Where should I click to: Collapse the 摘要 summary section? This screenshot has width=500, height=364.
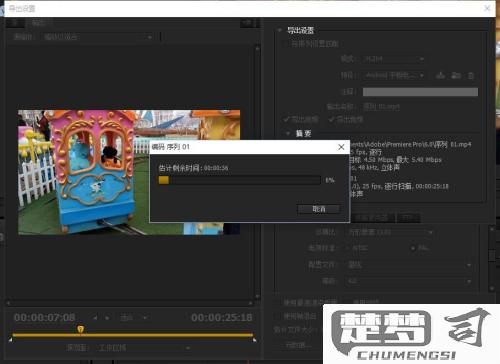coord(288,134)
